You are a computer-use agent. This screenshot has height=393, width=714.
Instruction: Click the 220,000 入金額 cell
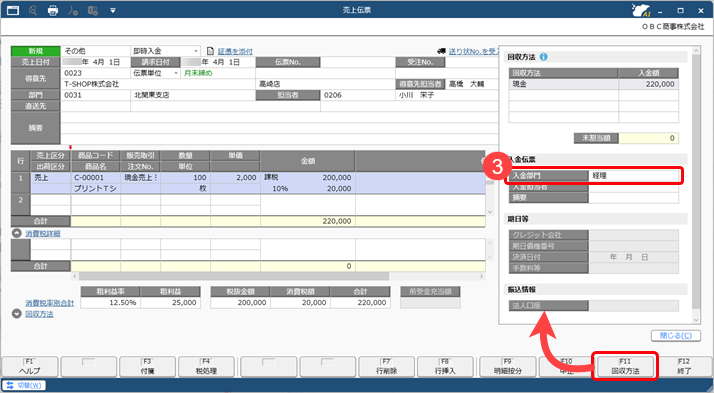(648, 84)
